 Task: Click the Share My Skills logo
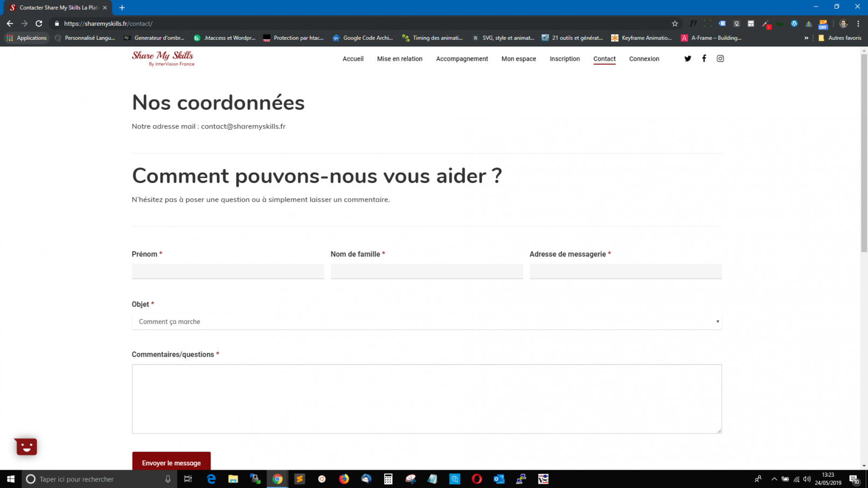[x=163, y=59]
